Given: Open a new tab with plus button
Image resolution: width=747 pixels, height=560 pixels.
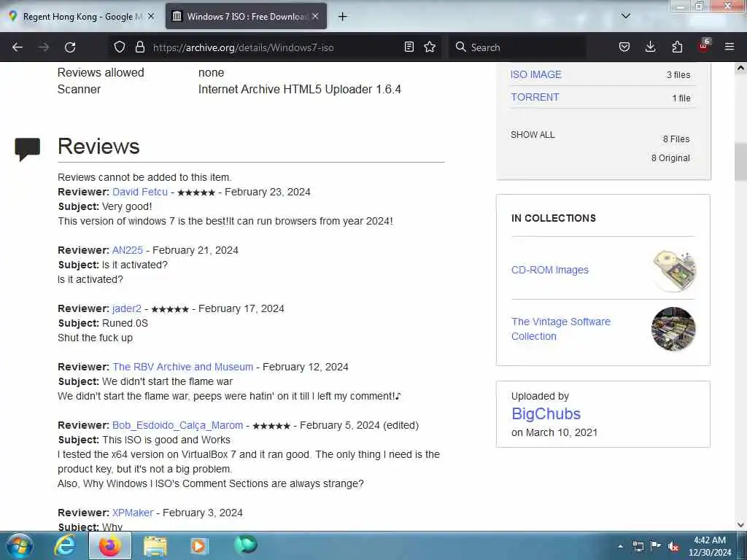Looking at the screenshot, I should pos(343,17).
